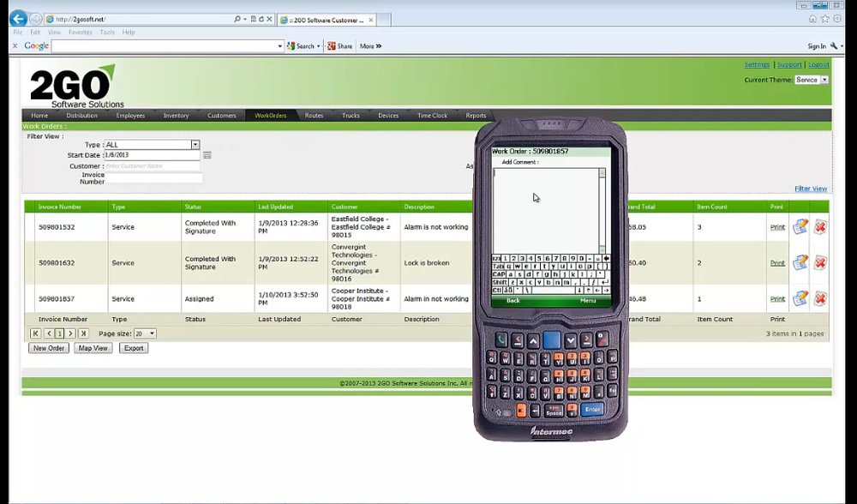Image resolution: width=857 pixels, height=504 pixels.
Task: Go to last page of results
Action: (83, 333)
